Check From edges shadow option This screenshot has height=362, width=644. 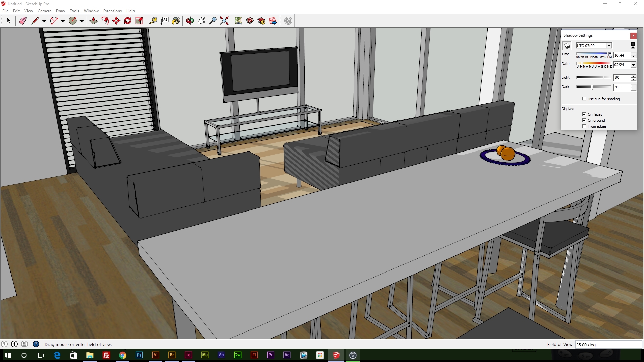click(x=584, y=126)
